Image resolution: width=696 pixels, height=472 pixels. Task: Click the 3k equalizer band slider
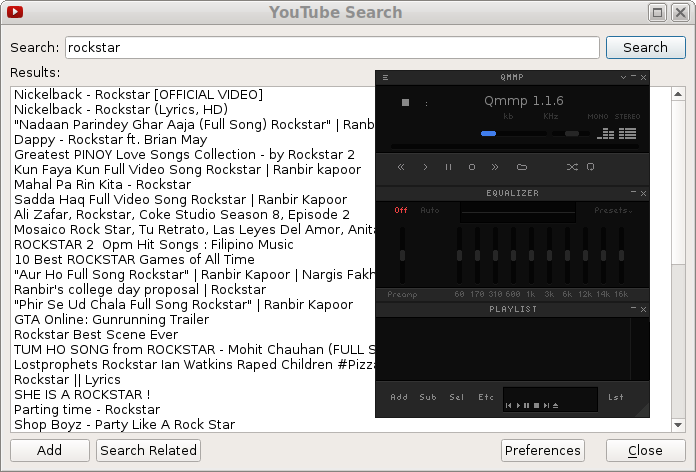(550, 255)
